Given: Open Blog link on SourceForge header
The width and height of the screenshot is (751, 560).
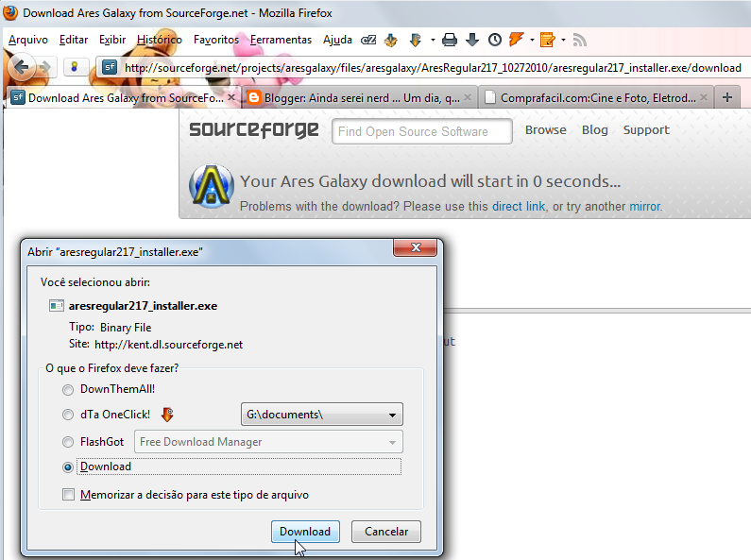Looking at the screenshot, I should pos(595,129).
